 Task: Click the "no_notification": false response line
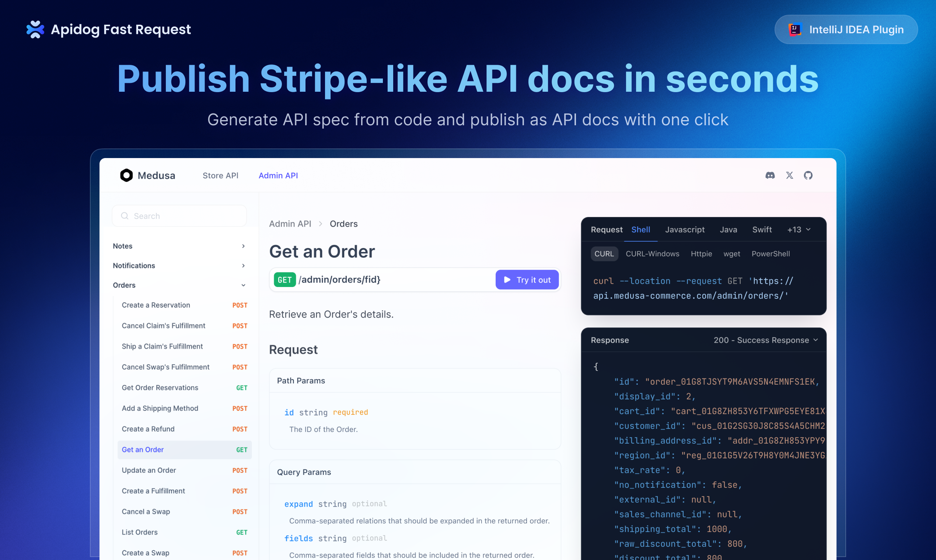point(678,485)
